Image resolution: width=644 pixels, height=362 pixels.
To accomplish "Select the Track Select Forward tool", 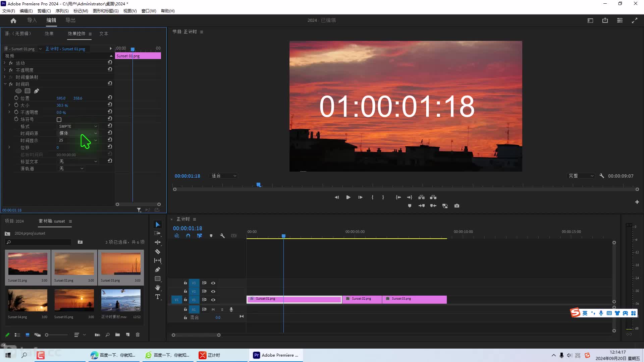I will click(158, 233).
